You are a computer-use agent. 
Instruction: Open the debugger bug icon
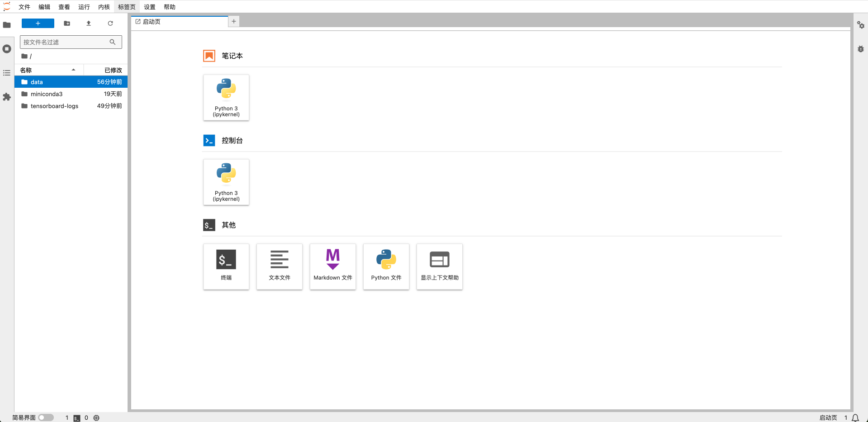click(x=861, y=49)
